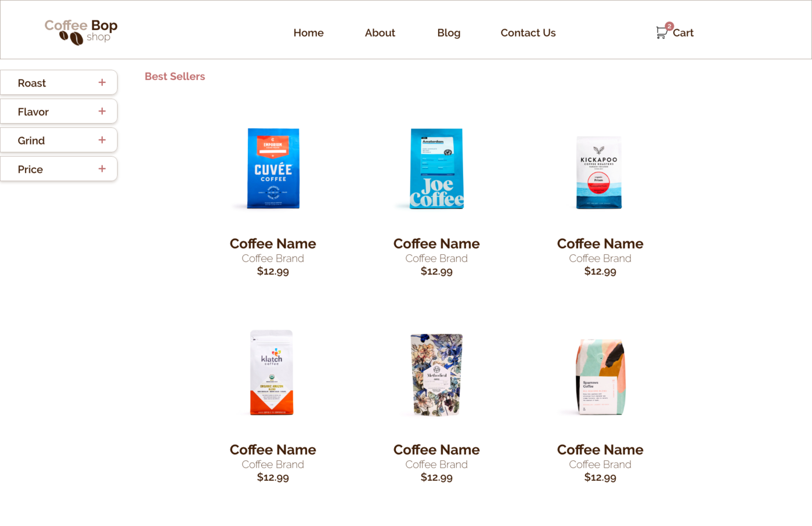
Task: Open the Contact Us page
Action: click(x=528, y=33)
